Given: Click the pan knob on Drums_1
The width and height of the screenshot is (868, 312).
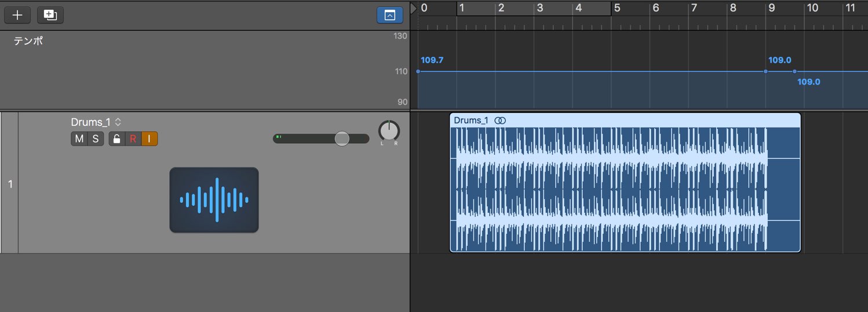Looking at the screenshot, I should coord(389,132).
